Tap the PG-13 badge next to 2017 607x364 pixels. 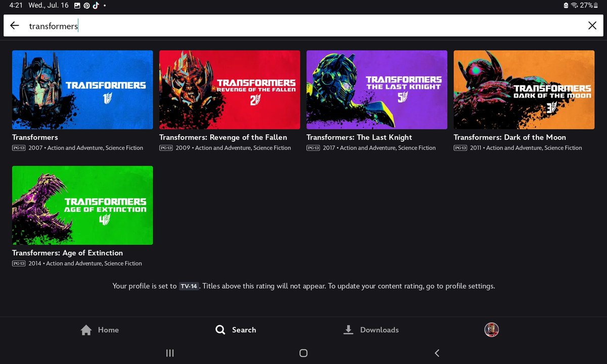[313, 148]
